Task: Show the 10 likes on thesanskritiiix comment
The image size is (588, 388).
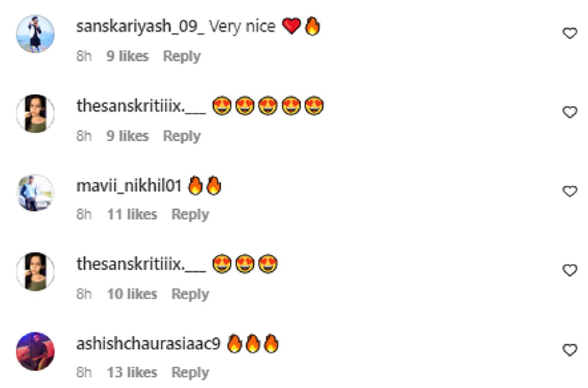Action: (x=132, y=294)
